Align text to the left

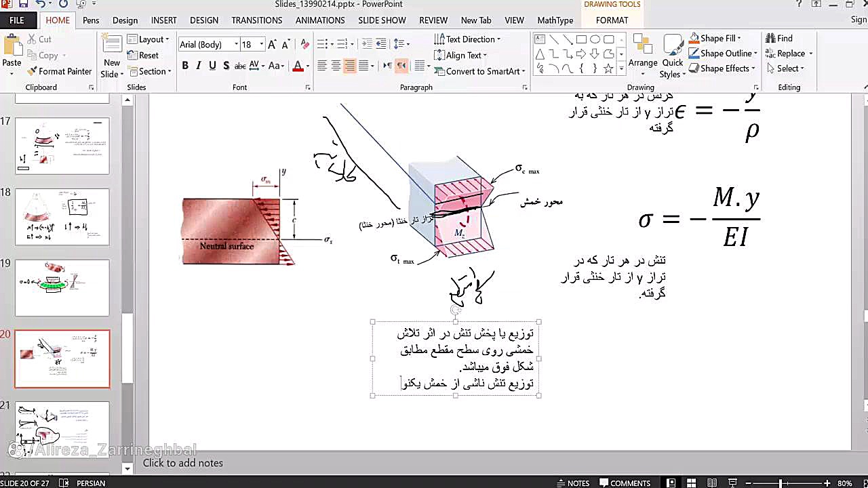coord(322,66)
